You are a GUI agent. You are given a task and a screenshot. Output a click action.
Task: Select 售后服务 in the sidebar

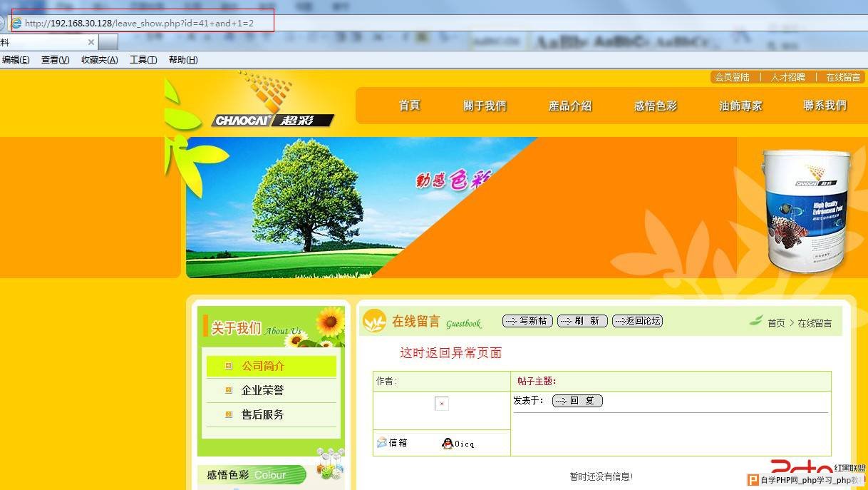pos(263,414)
